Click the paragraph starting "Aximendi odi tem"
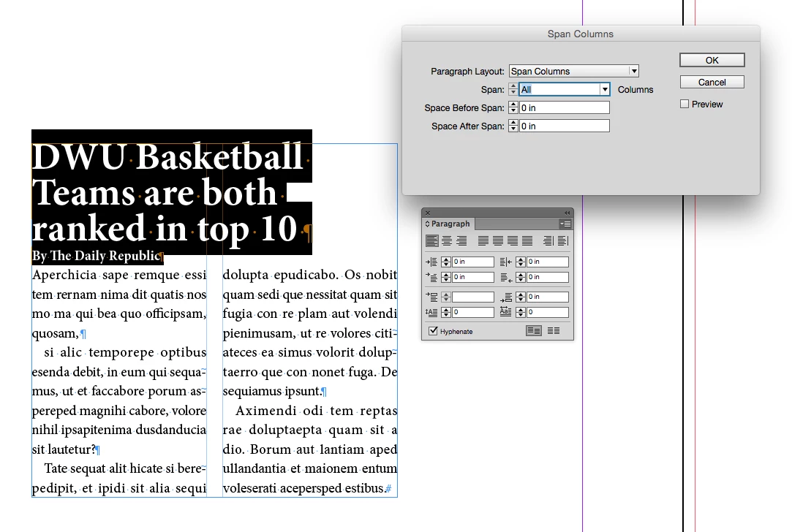Viewport: 792px width, 532px height. click(x=309, y=449)
